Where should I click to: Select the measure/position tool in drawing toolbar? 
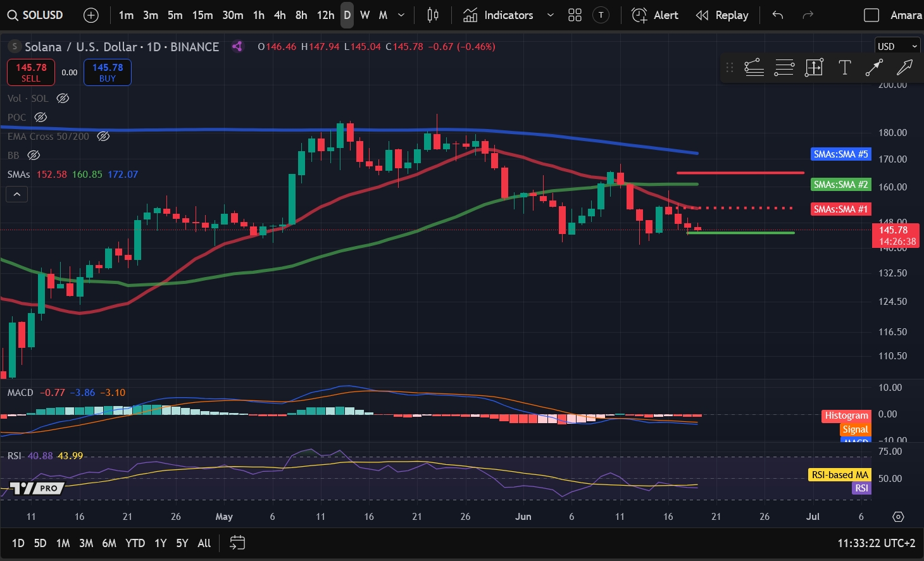pos(814,68)
